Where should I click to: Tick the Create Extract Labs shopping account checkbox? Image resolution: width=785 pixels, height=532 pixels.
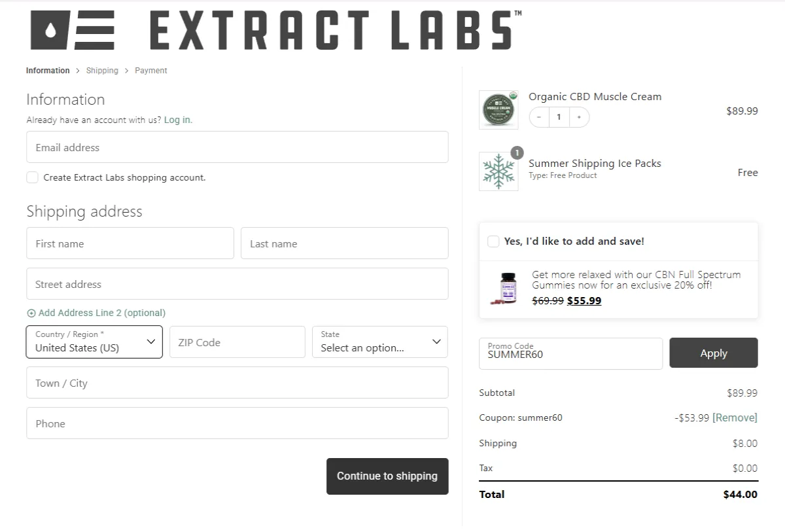click(x=32, y=177)
